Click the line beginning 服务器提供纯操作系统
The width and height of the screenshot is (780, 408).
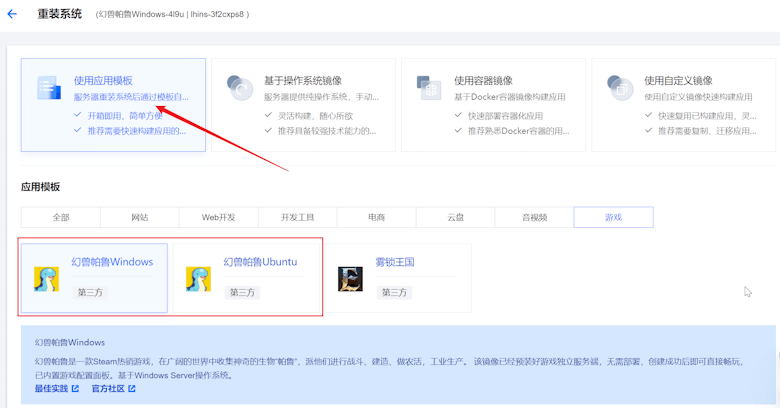pyautogui.click(x=321, y=97)
